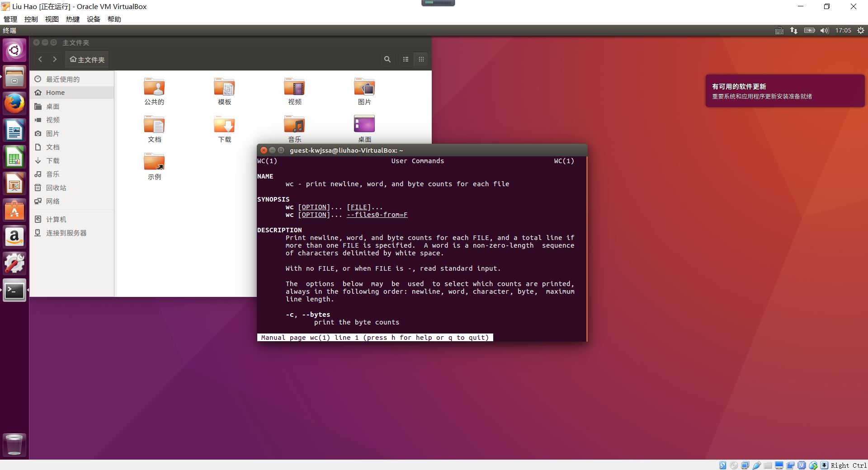
Task: Switch Files to grid view
Action: click(421, 59)
